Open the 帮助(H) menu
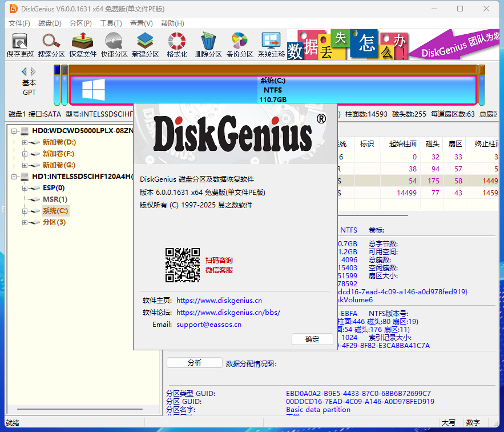504x432 pixels. coord(172,23)
